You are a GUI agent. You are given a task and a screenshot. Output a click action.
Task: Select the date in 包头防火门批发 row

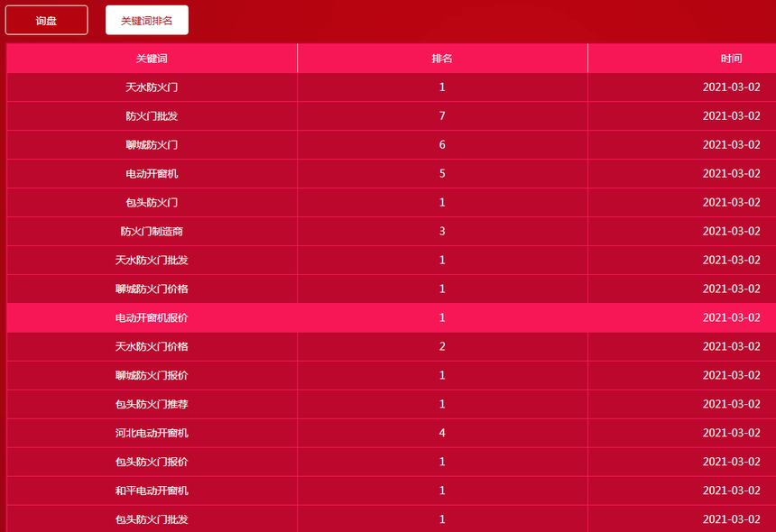[x=731, y=519]
